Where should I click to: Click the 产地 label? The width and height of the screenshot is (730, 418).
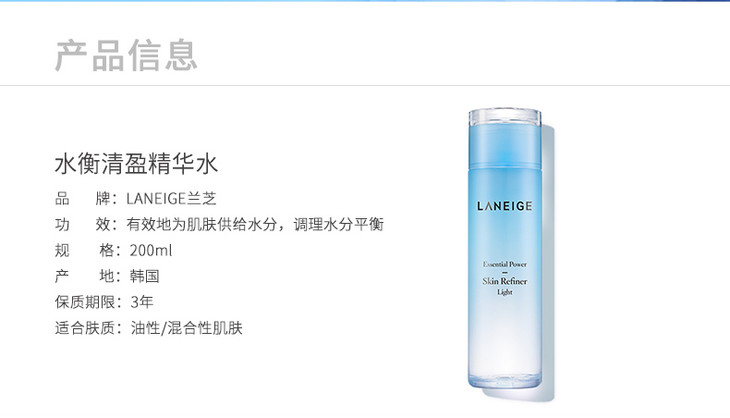(x=84, y=276)
